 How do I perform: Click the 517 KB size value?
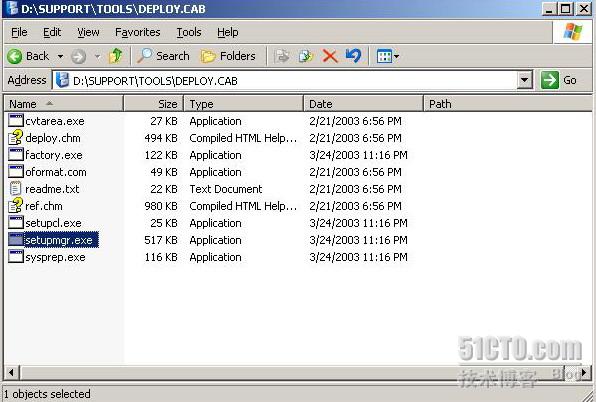[161, 240]
